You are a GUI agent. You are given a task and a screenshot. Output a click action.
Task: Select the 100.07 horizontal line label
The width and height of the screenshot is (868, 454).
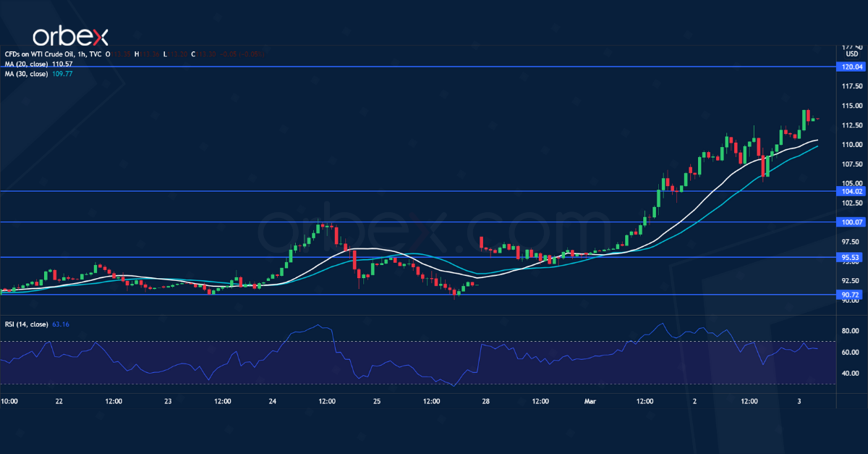(851, 222)
